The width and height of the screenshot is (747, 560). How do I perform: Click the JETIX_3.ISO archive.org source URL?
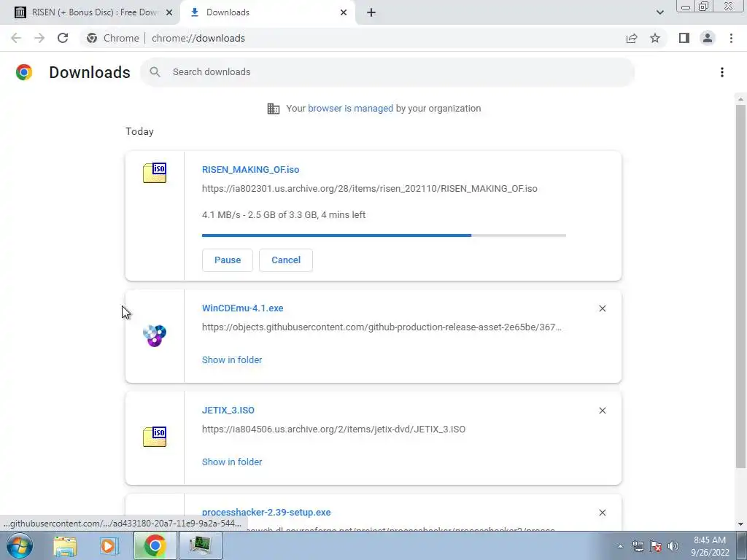click(x=333, y=429)
